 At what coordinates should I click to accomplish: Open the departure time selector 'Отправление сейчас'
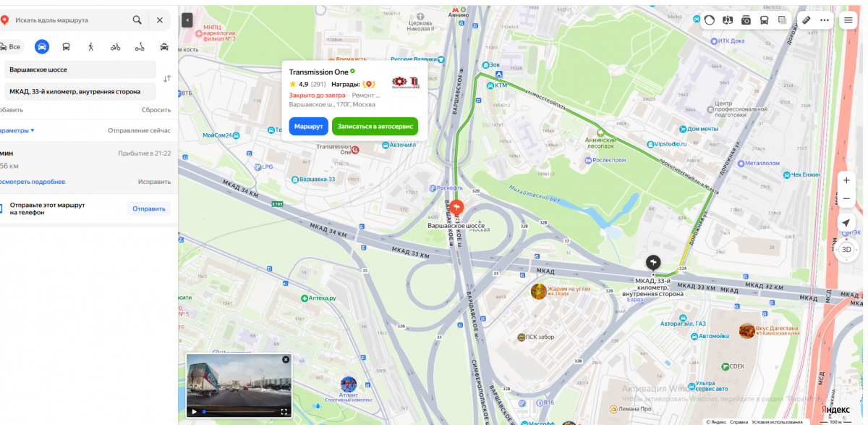tap(140, 130)
